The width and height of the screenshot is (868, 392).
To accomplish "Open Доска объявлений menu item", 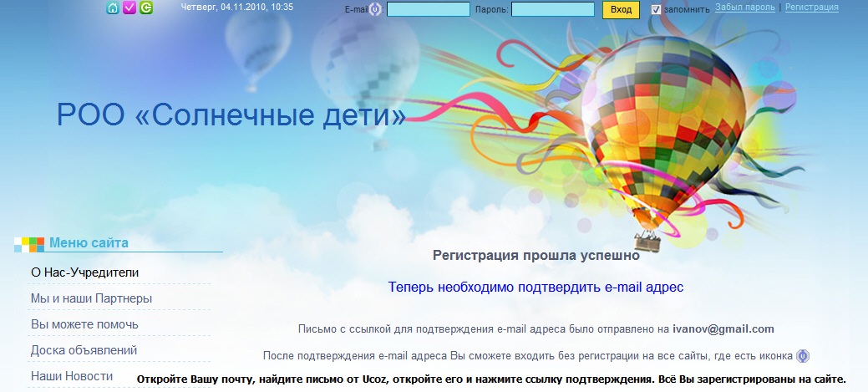I will [84, 350].
